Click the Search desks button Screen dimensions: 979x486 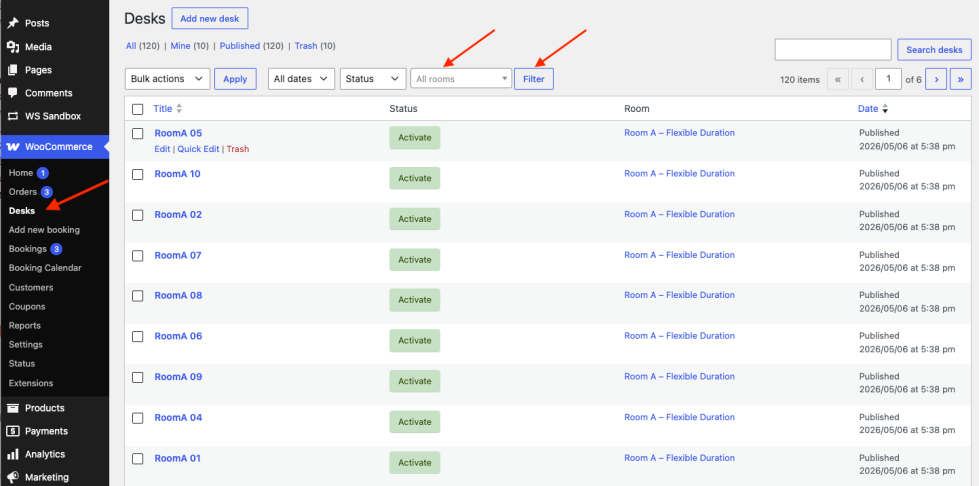tap(934, 50)
